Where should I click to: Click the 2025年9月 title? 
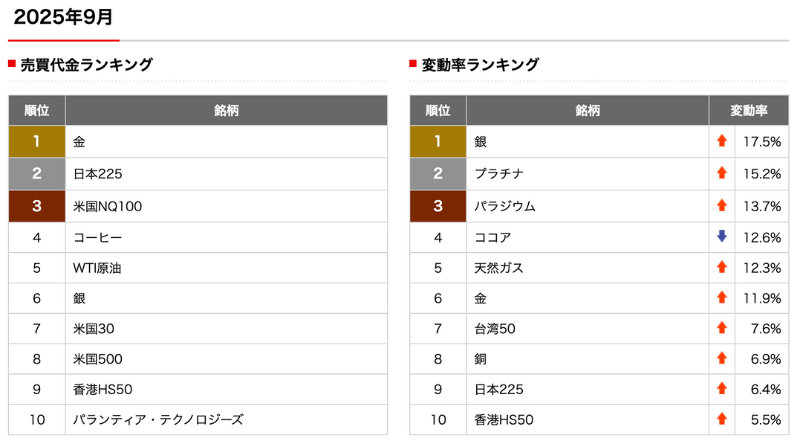[63, 17]
